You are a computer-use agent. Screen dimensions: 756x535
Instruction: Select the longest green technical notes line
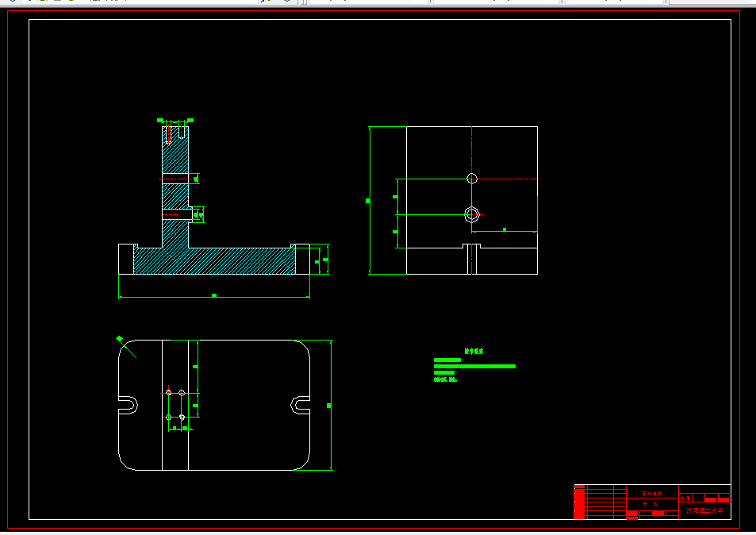[x=474, y=366]
